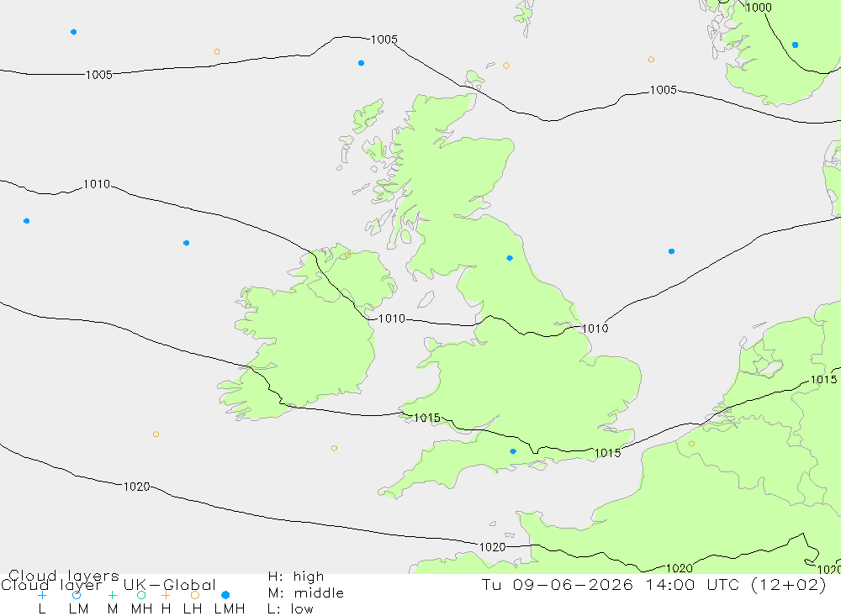Screen dimensions: 841x616
Task: Select the orange circle marker over Northern Ireland
Action: coord(347,255)
